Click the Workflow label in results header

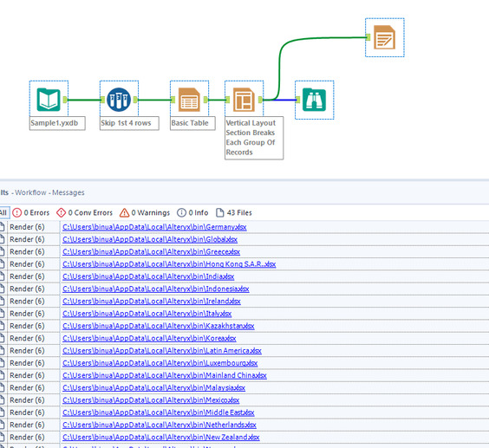click(x=30, y=192)
